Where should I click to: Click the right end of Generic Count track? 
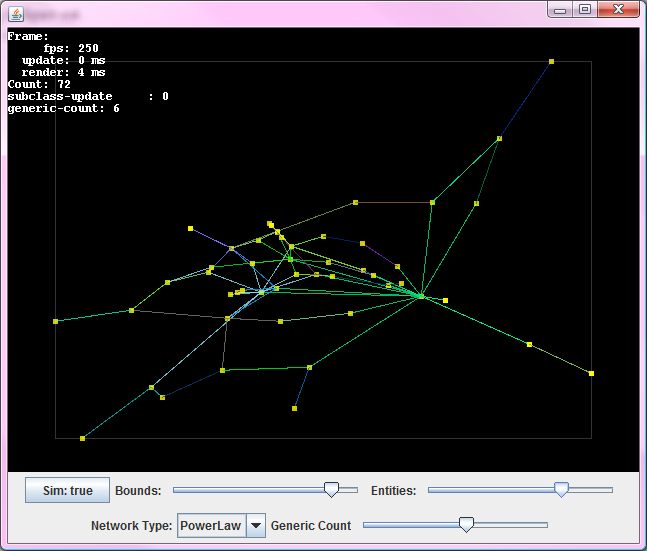pos(545,524)
